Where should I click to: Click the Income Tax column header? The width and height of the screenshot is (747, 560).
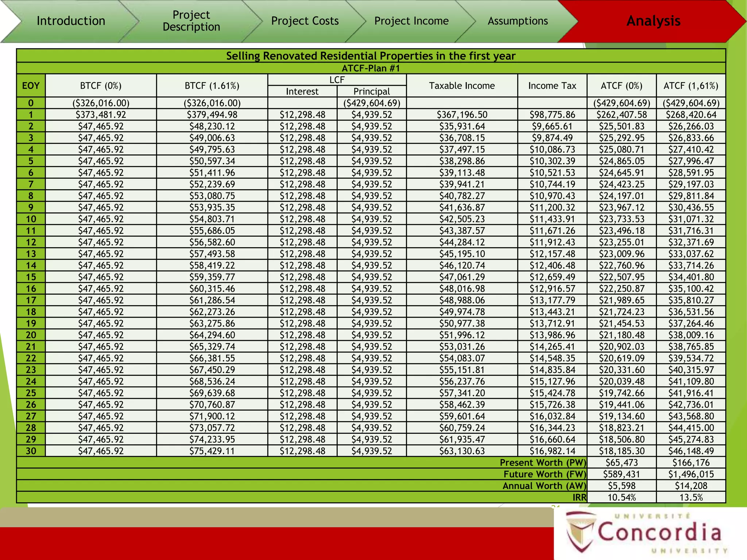[552, 86]
